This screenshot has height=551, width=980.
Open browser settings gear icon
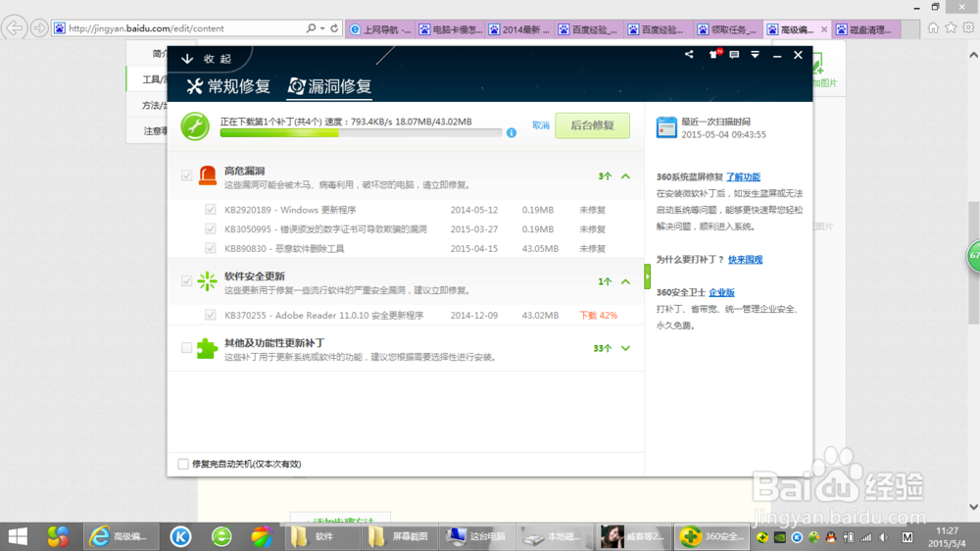click(x=968, y=28)
